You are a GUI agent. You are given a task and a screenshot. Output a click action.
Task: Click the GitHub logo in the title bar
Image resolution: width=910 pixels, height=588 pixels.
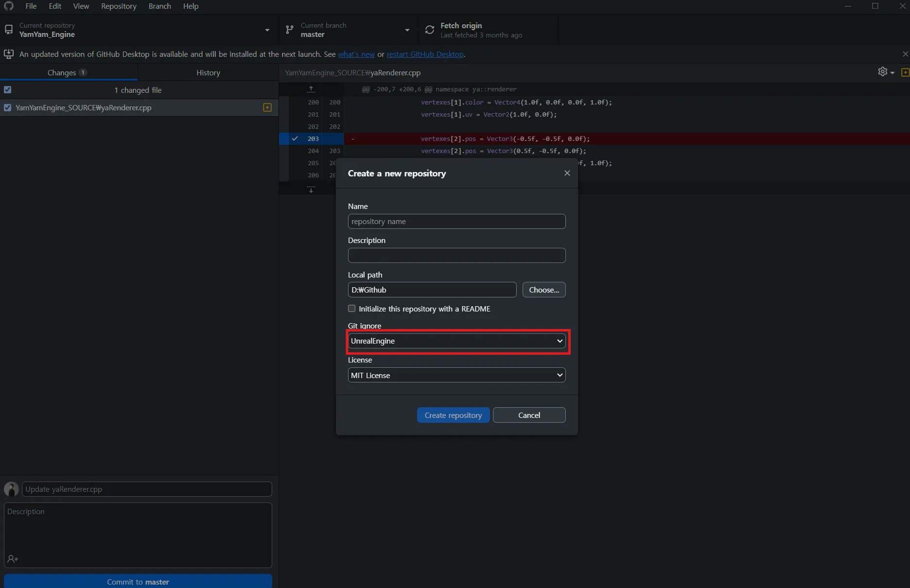tap(9, 6)
